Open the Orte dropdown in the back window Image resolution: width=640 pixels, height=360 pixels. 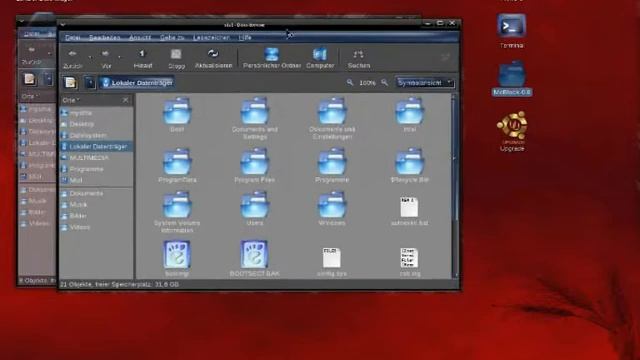(x=30, y=96)
